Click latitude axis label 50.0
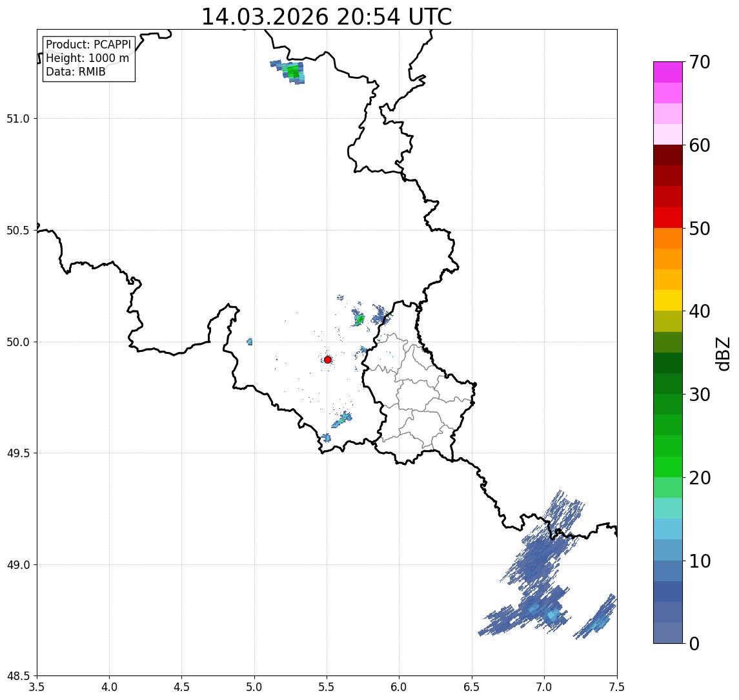Viewport: 739px width, 700px height. click(18, 342)
